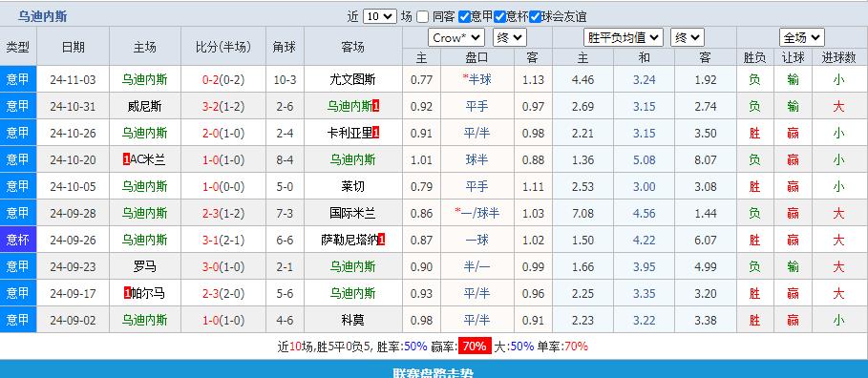Viewport: 868px width, 378px height.
Task: Click the corner count 6-6
Action: pyautogui.click(x=285, y=240)
